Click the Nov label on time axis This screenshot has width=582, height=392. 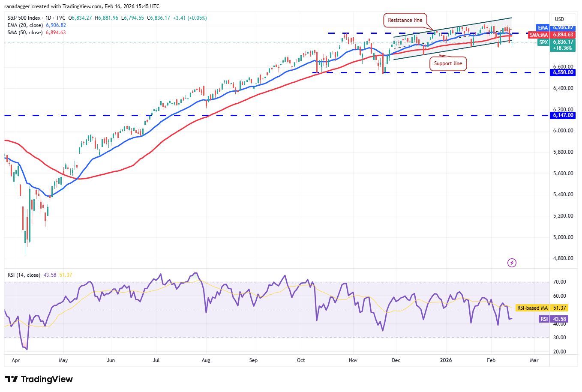(x=353, y=360)
